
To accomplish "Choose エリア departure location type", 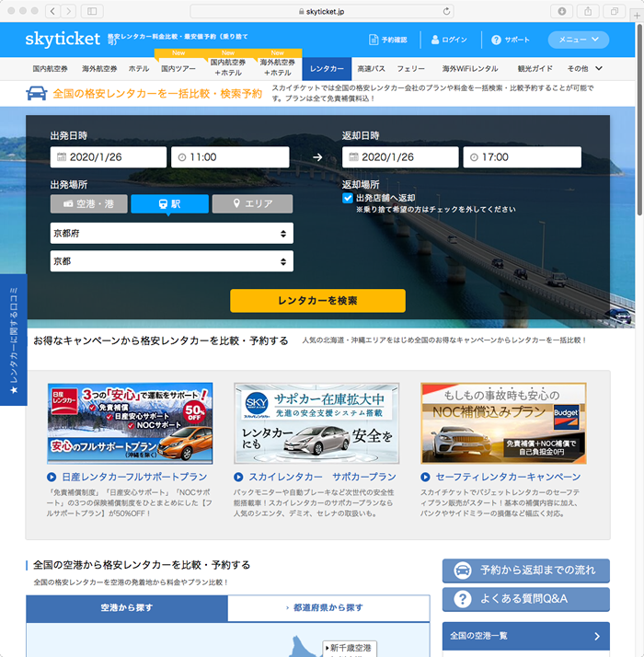I will pyautogui.click(x=253, y=204).
